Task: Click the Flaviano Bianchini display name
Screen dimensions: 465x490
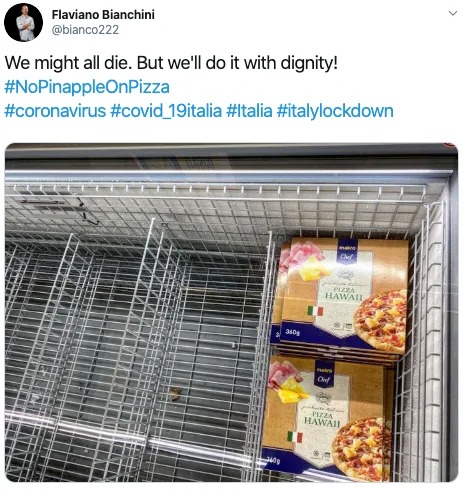Action: pyautogui.click(x=103, y=15)
